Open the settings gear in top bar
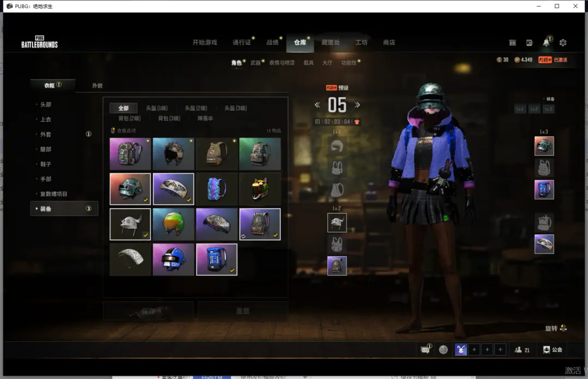Screen dimensions: 588x379 (562, 43)
